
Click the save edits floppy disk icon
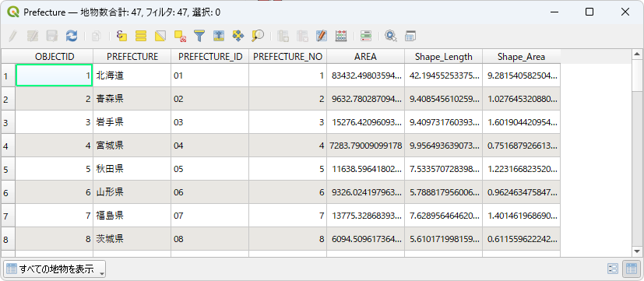click(x=51, y=36)
